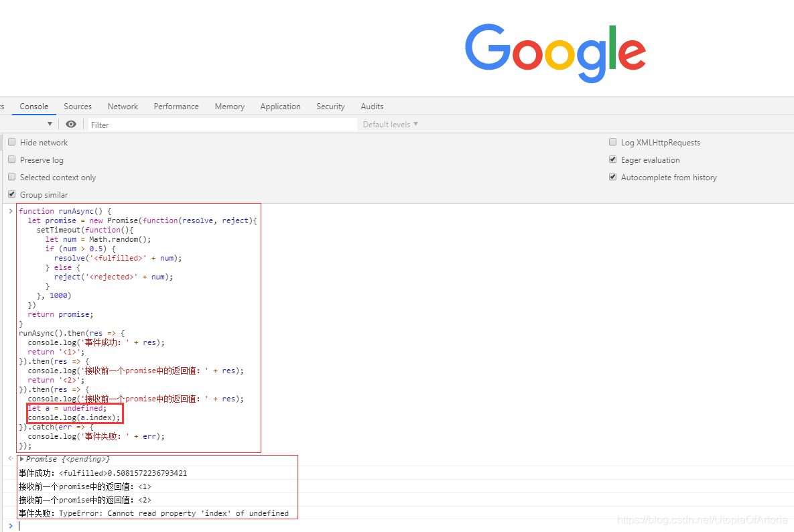The width and height of the screenshot is (794, 532).
Task: Select log line ending with <2>
Action: coord(85,500)
